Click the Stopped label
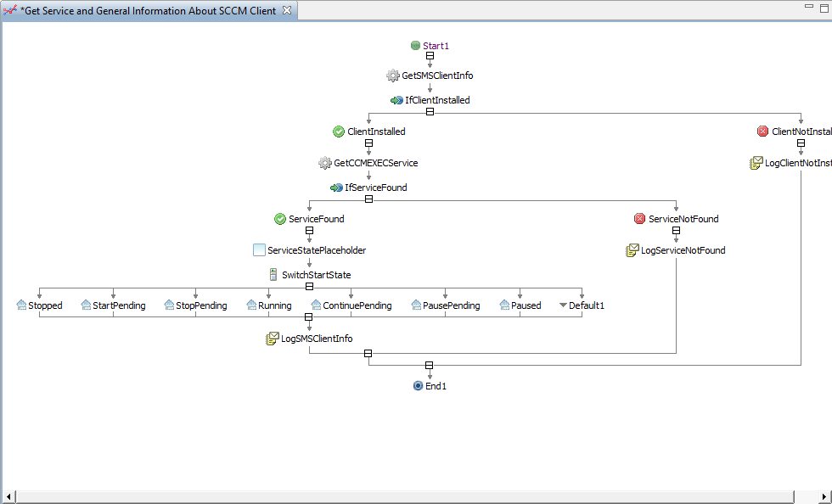 click(x=45, y=305)
